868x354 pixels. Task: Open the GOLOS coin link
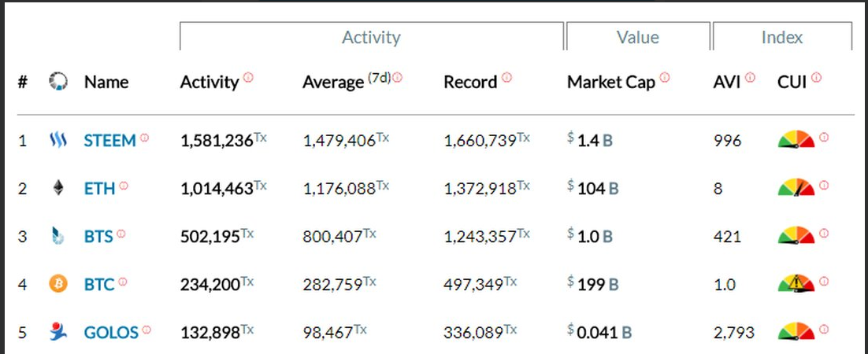tap(111, 333)
